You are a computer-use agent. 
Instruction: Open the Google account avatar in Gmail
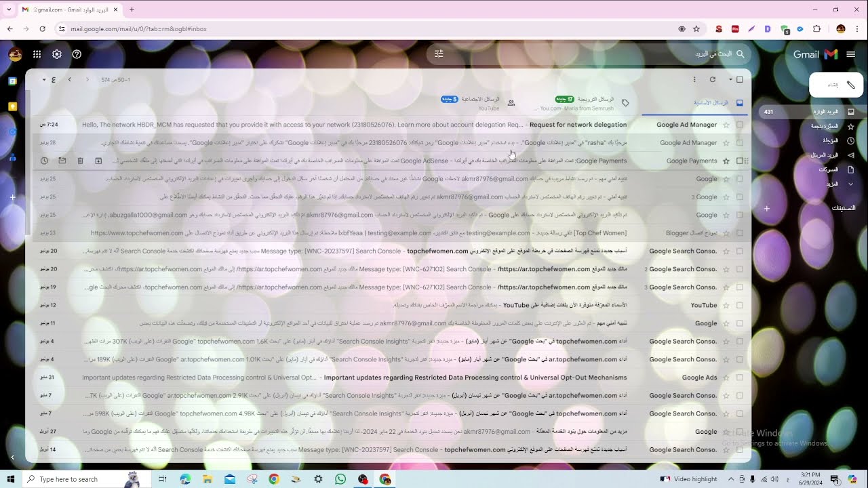coord(15,54)
